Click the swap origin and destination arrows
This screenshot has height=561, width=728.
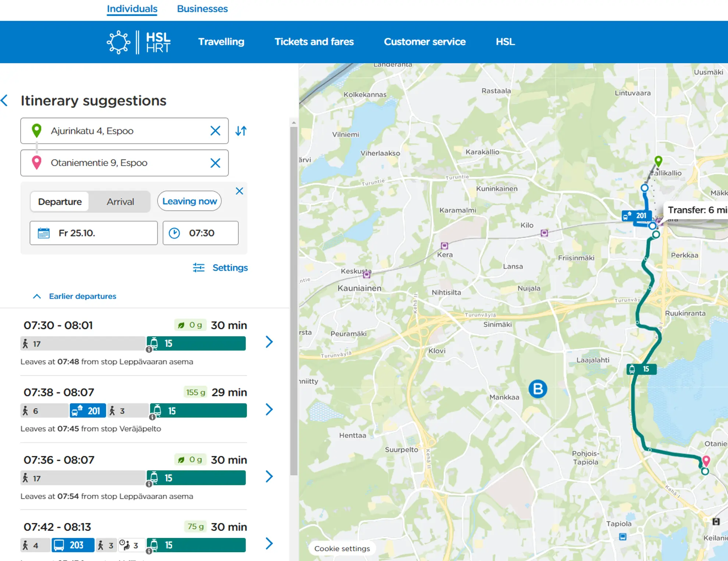241,131
